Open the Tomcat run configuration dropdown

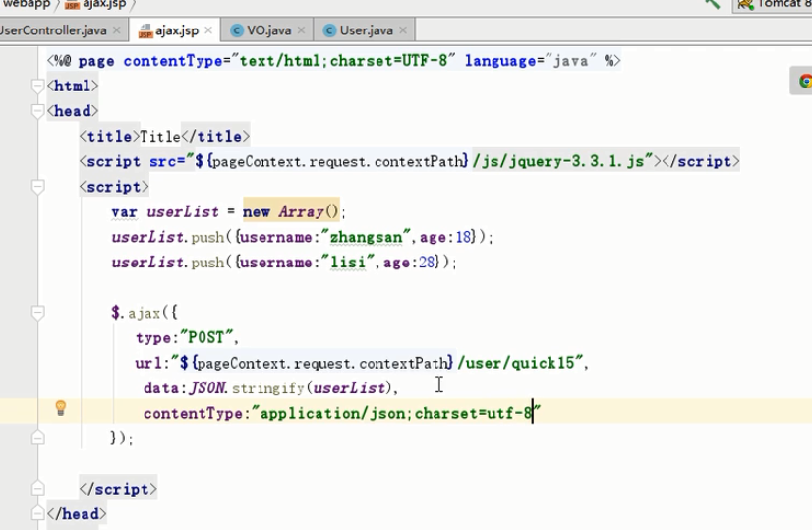click(773, 4)
